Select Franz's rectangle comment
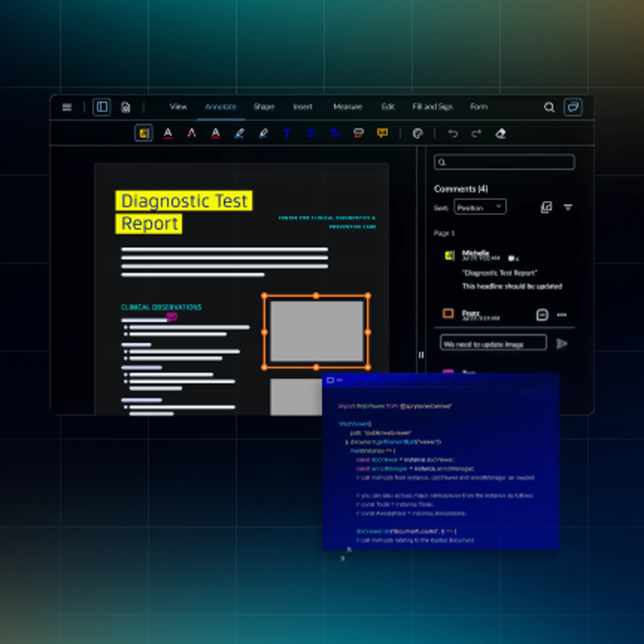644x644 pixels. point(448,313)
